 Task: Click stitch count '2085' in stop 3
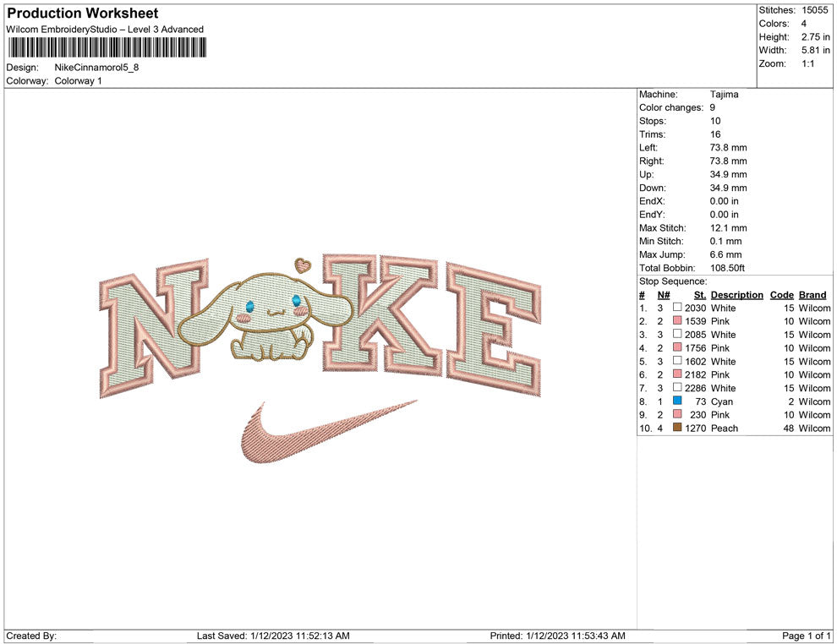click(x=695, y=335)
